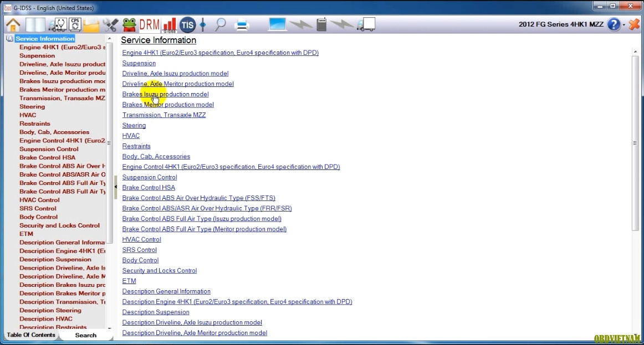Image resolution: width=644 pixels, height=345 pixels.
Task: Click the white box truck icon
Action: (366, 24)
